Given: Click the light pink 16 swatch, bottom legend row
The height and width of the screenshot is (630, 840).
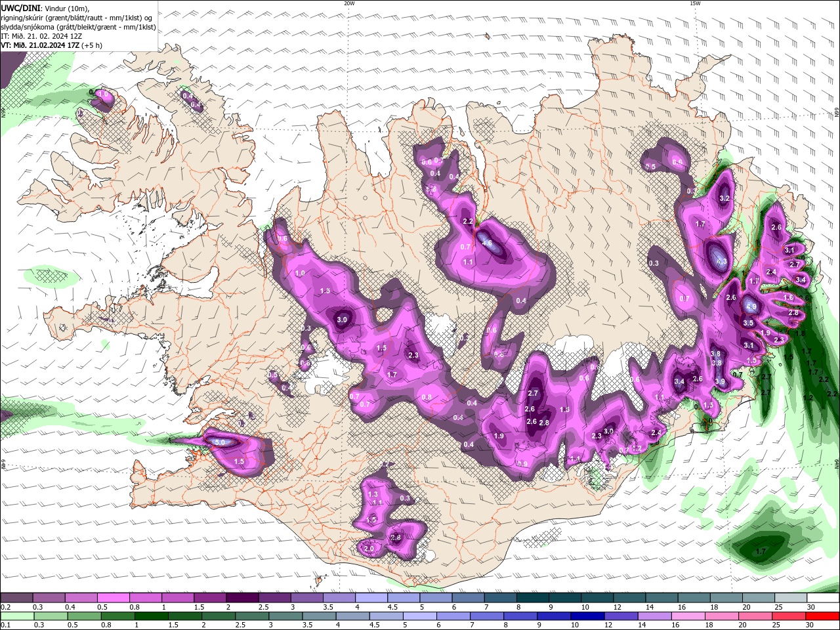Looking at the screenshot, I should (x=688, y=616).
